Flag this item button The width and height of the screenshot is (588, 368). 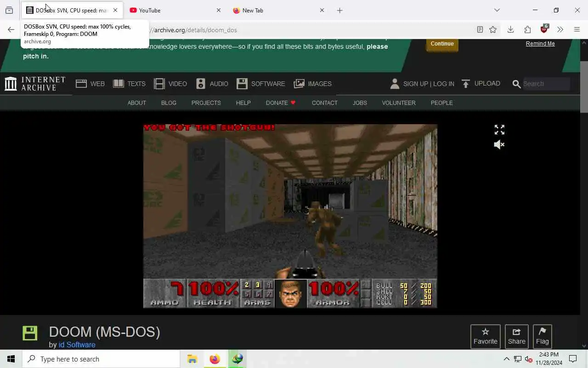[x=543, y=337]
